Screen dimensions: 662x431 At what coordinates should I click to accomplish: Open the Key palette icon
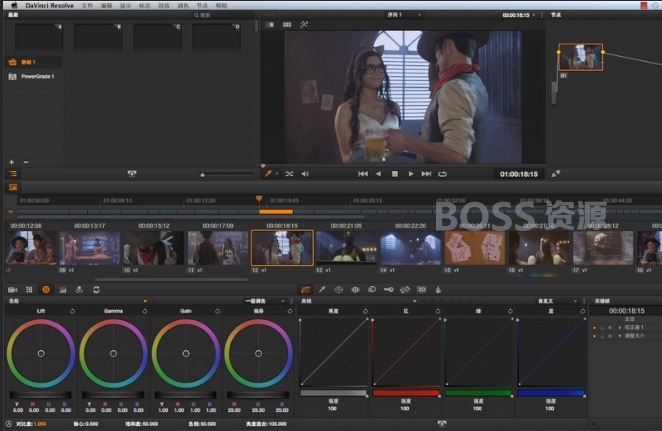[x=388, y=290]
